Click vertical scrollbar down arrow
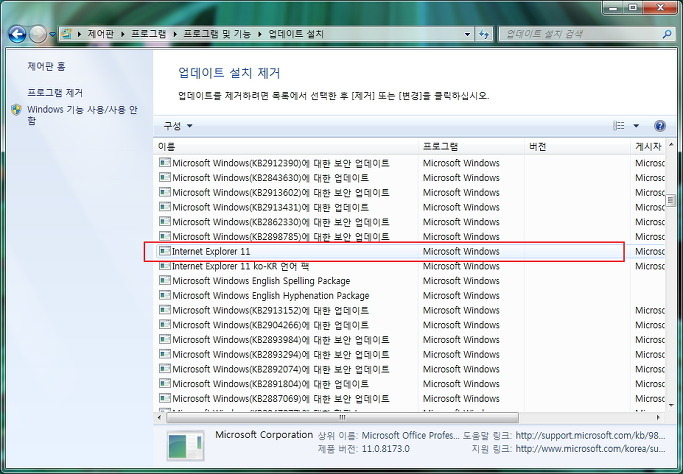 tap(671, 406)
